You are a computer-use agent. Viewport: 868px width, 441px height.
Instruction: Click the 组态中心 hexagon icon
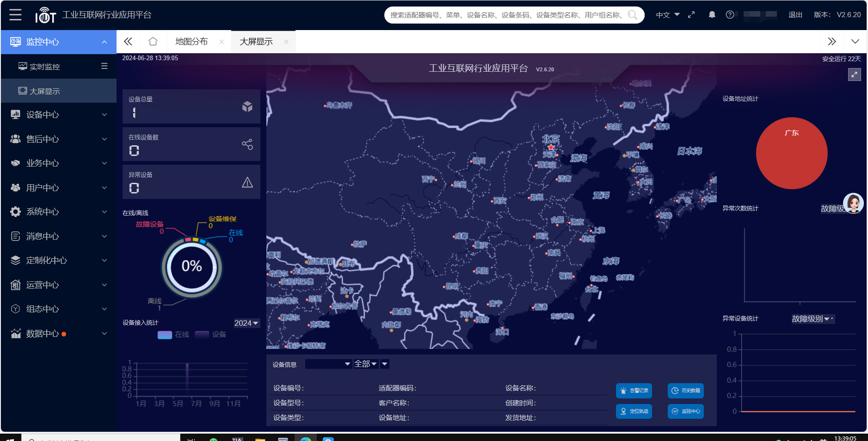(x=15, y=309)
